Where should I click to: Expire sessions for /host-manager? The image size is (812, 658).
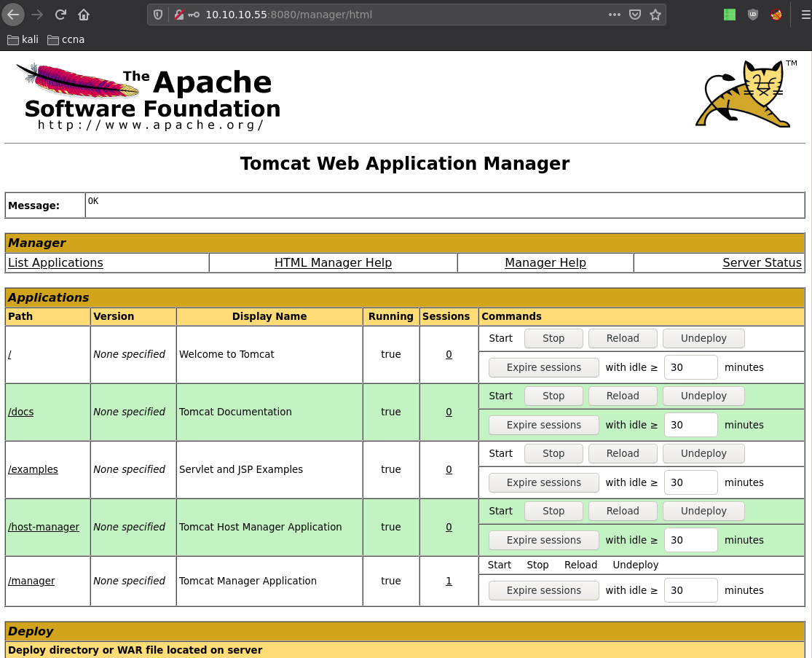pyautogui.click(x=544, y=540)
